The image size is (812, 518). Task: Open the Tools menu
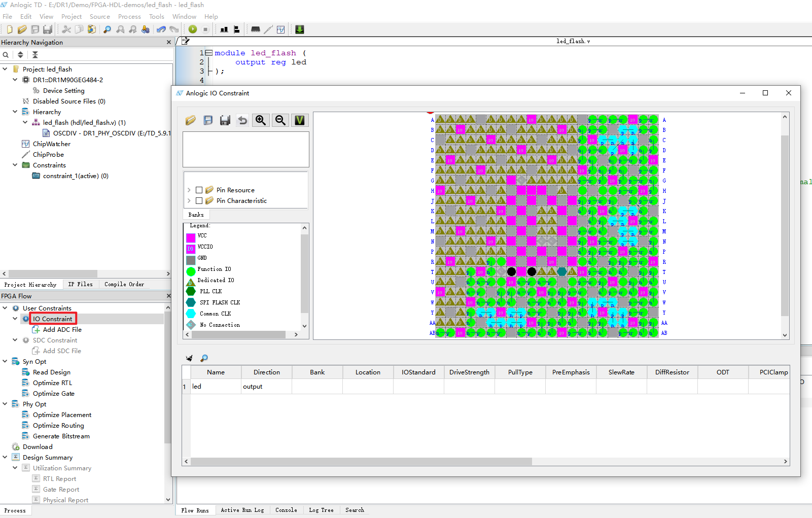click(157, 17)
